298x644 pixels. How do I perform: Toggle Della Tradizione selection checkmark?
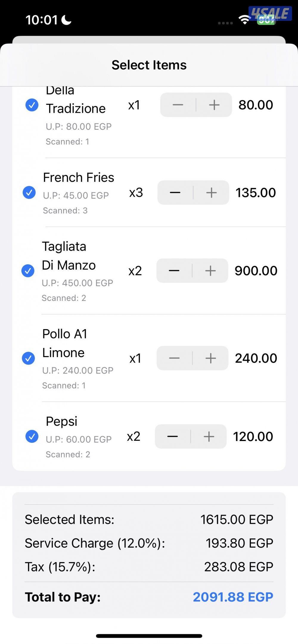point(32,105)
